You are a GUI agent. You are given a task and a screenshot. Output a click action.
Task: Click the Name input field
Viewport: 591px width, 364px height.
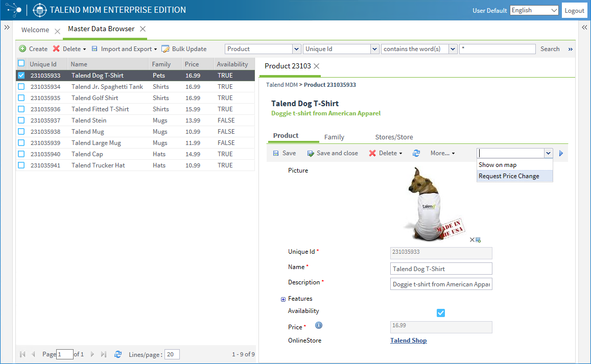point(441,269)
